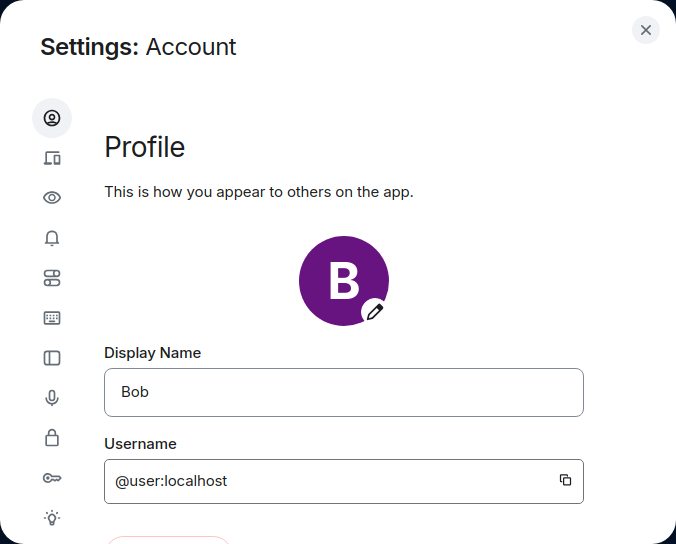Open Security & Privacy padlock tab
The width and height of the screenshot is (676, 544).
[x=52, y=438]
